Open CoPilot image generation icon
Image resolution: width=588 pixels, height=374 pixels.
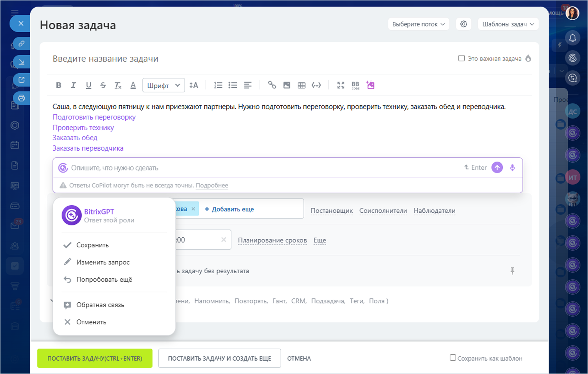[x=370, y=85]
